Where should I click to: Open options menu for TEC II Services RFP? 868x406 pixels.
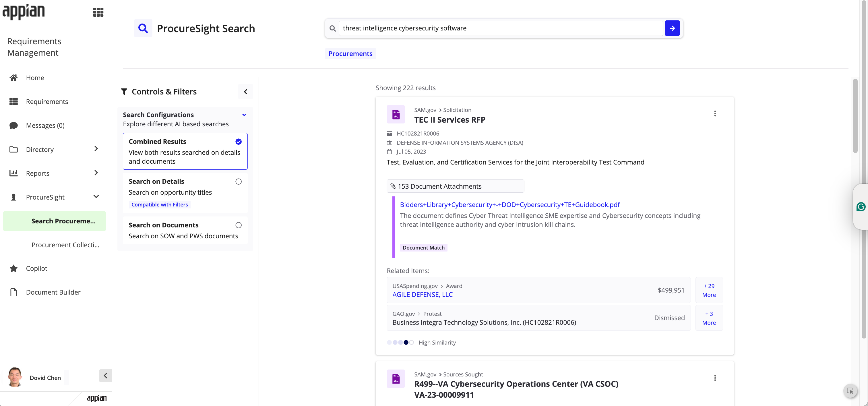click(x=715, y=113)
